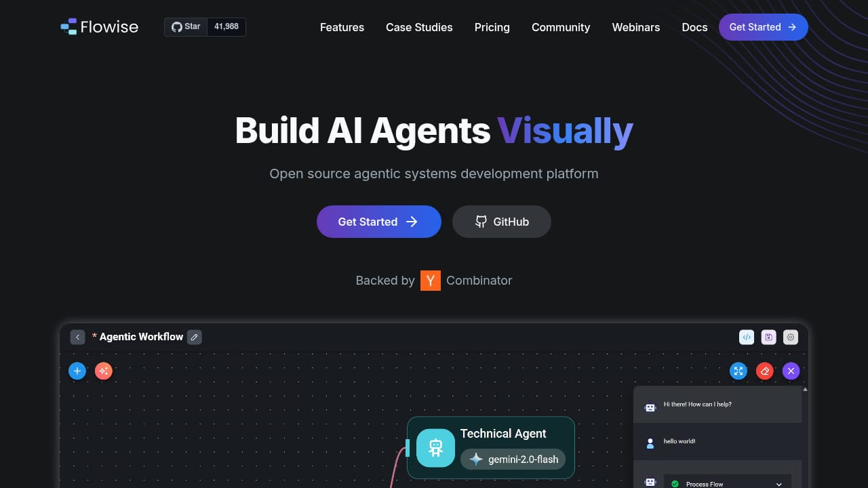The image size is (868, 488).
Task: Go to Case Studies
Action: [x=419, y=27]
